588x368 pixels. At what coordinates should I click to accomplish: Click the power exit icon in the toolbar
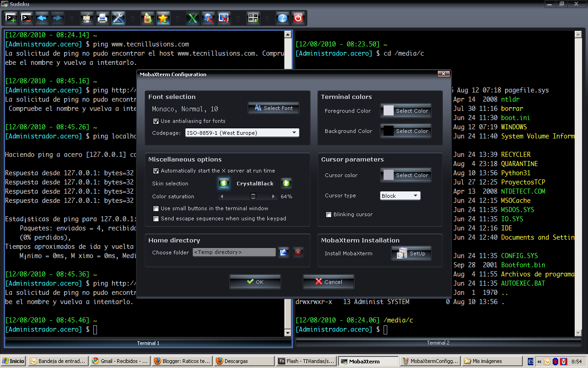(298, 18)
